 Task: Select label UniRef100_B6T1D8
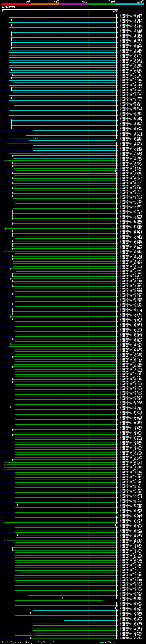tap(131, 65)
